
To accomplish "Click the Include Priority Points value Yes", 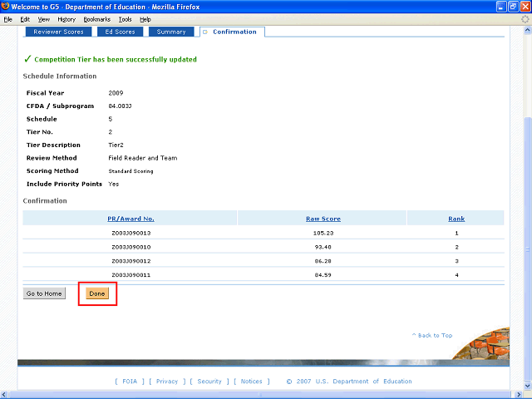I will pyautogui.click(x=114, y=184).
